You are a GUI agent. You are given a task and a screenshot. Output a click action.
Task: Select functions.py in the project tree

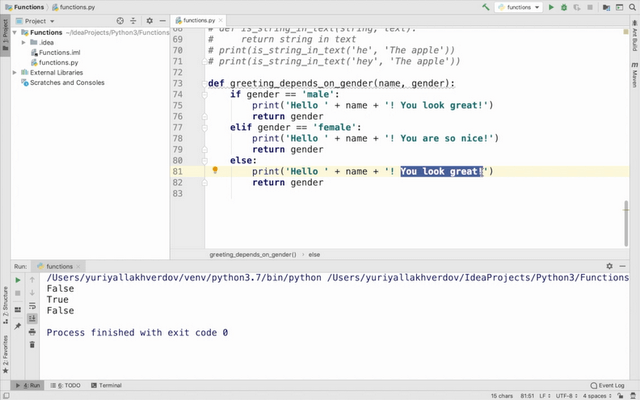click(x=58, y=62)
